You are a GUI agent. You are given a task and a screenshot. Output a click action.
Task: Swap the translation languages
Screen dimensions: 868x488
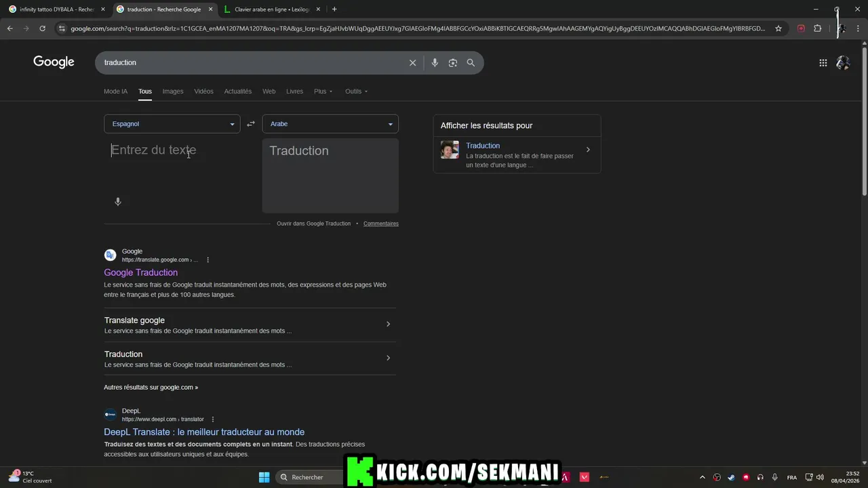tap(251, 124)
